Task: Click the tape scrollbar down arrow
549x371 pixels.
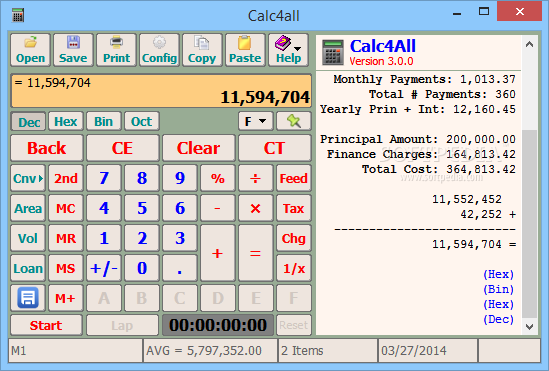Action: click(x=529, y=327)
